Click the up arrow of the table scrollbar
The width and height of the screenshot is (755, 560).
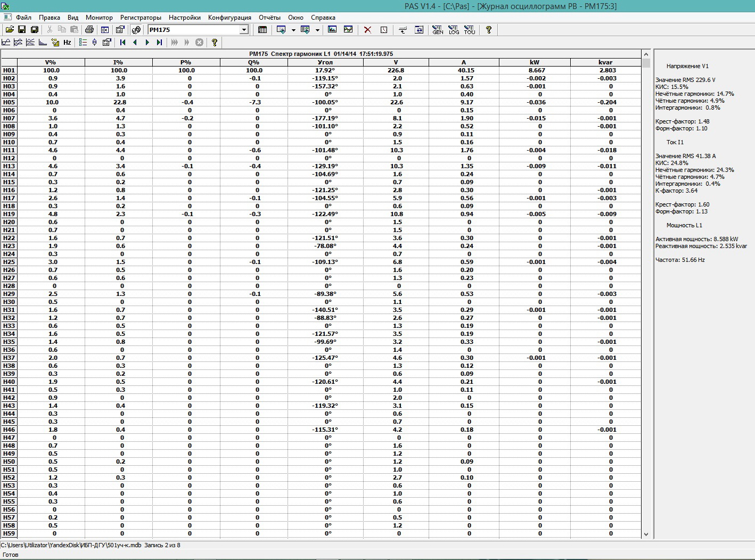pos(646,54)
